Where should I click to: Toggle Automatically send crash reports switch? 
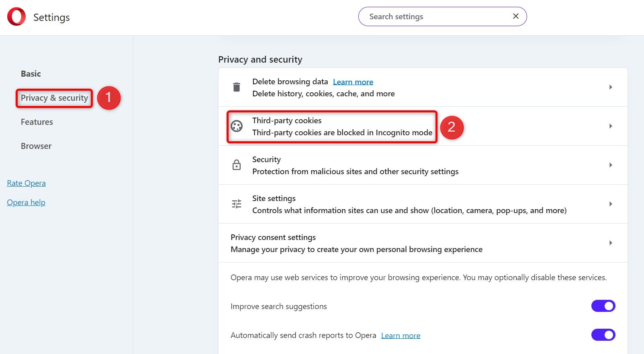tap(603, 335)
